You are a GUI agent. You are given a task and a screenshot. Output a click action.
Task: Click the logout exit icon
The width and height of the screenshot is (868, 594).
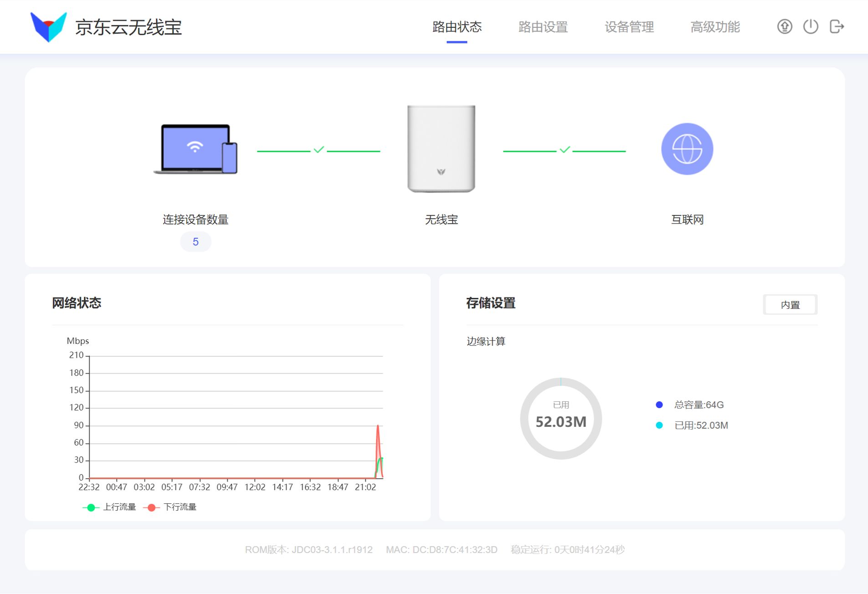tap(837, 26)
